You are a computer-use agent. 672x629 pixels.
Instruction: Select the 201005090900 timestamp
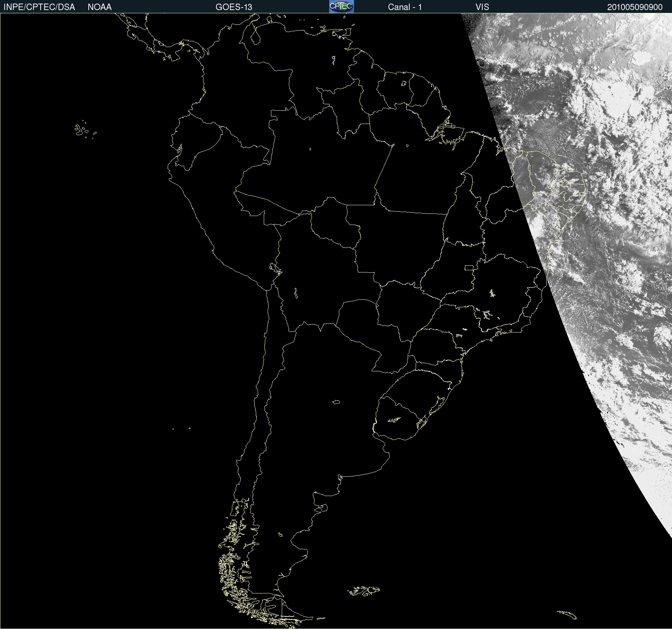pos(635,7)
